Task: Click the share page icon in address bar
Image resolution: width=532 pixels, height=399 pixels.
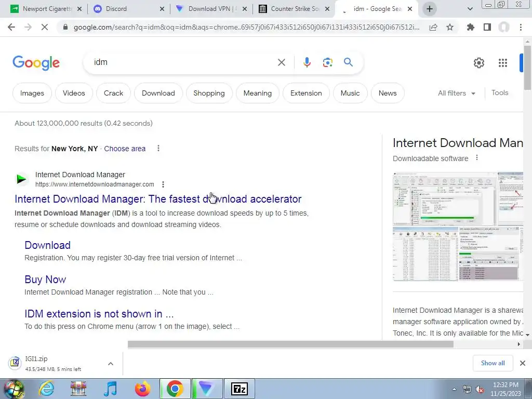Action: 433,27
